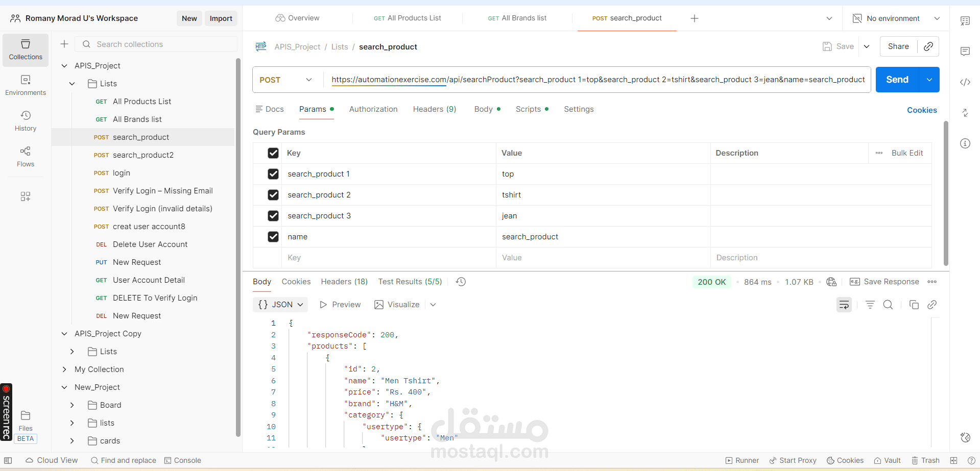Click the filter response icon
The height and width of the screenshot is (471, 980).
[x=870, y=305]
